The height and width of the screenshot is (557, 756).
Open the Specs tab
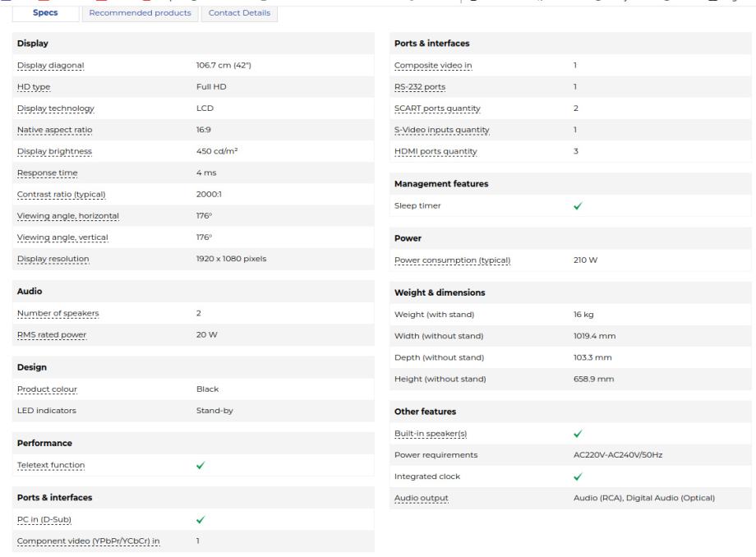[45, 13]
